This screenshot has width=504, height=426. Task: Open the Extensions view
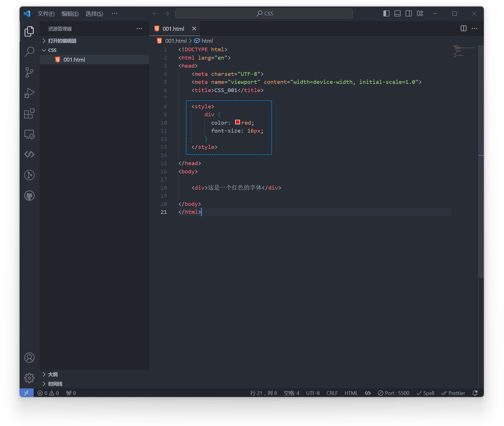coord(29,113)
